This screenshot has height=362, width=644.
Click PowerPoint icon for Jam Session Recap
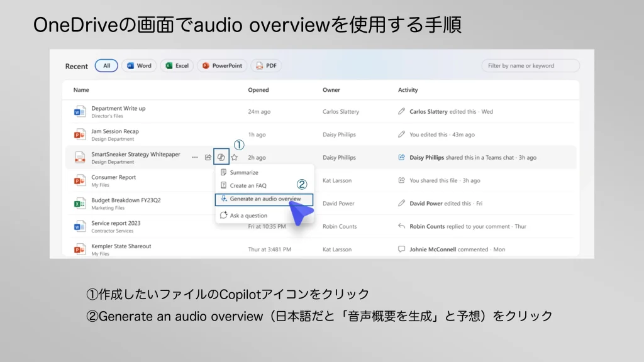click(x=79, y=134)
